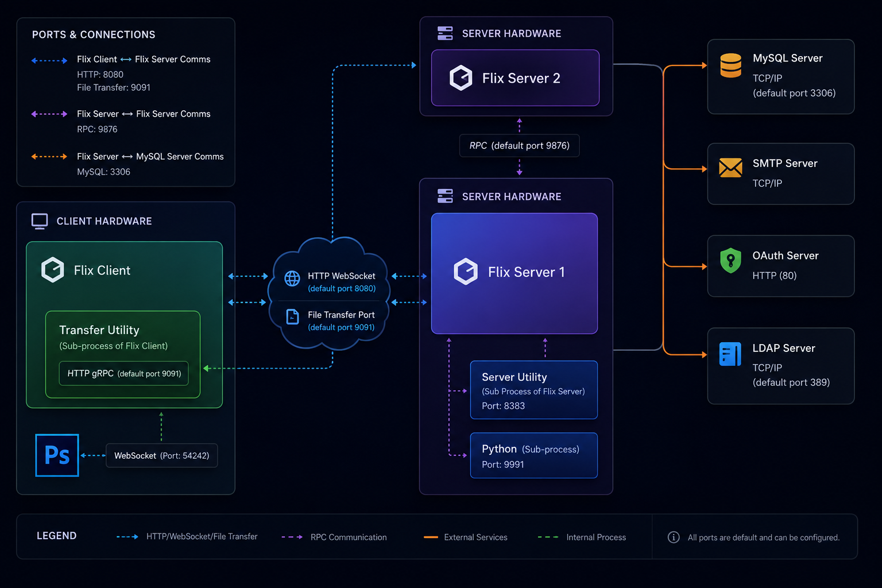Click 'Flix Server ⟷ MySQL Server Comms' entry

(150, 156)
